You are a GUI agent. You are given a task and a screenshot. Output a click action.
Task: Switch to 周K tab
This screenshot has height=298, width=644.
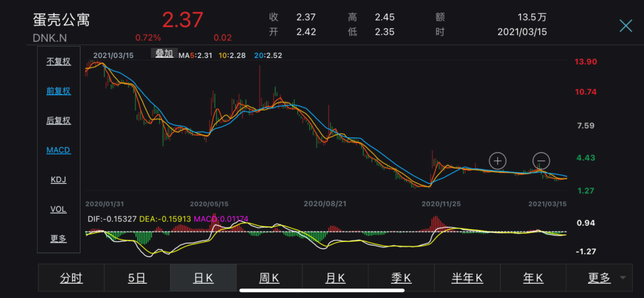point(270,278)
